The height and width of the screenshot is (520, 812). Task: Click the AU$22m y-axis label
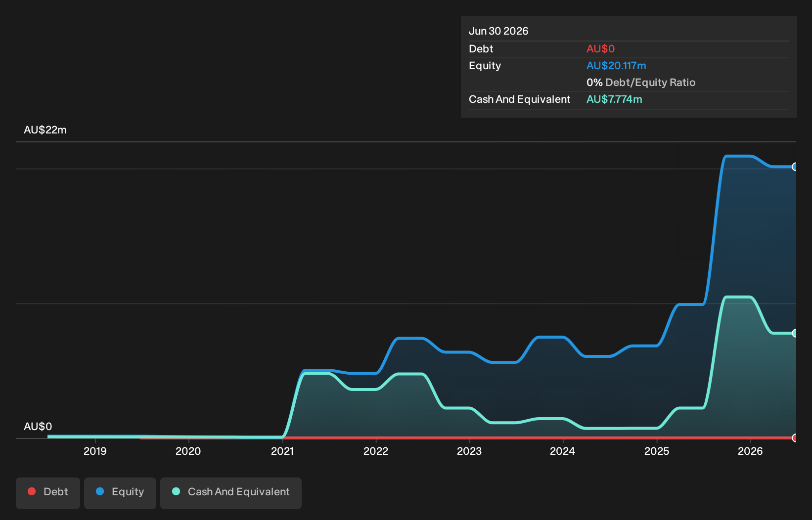click(45, 130)
